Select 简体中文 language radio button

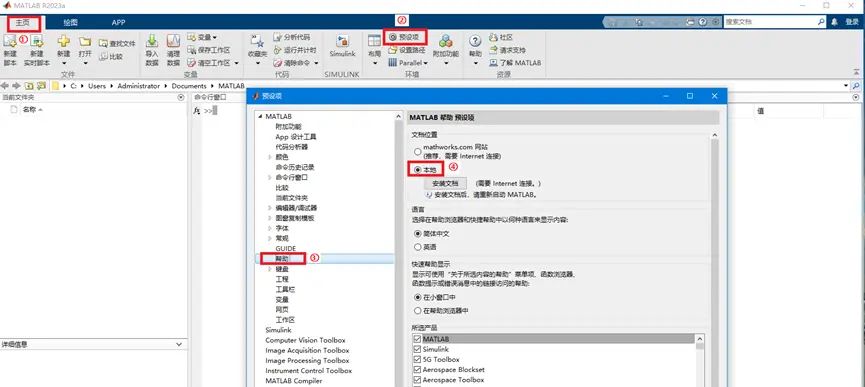tap(418, 234)
